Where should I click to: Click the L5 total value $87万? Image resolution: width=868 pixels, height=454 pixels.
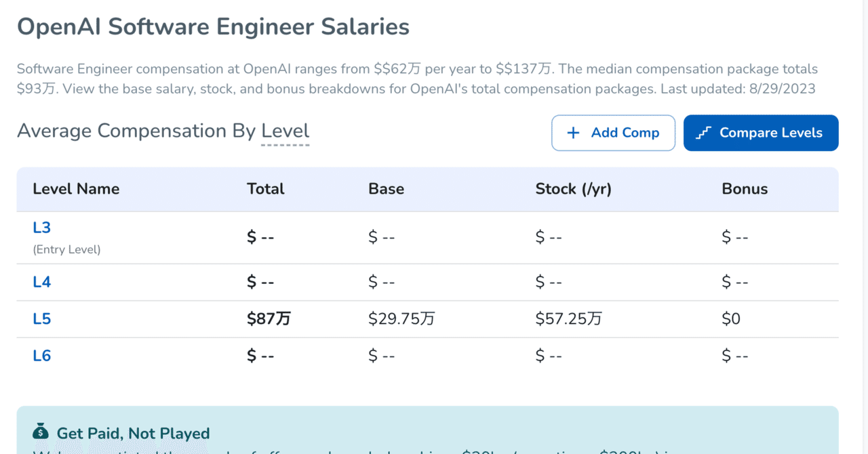(269, 318)
